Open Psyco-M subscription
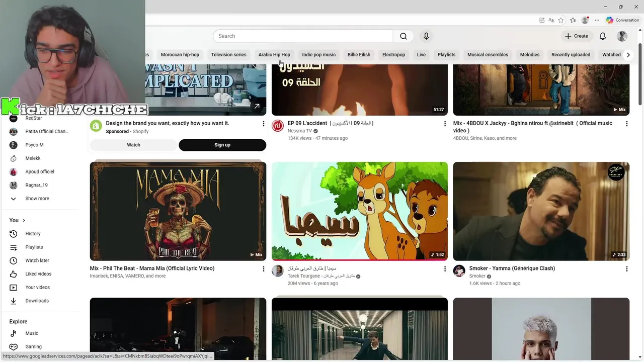Image resolution: width=644 pixels, height=362 pixels. (x=35, y=145)
